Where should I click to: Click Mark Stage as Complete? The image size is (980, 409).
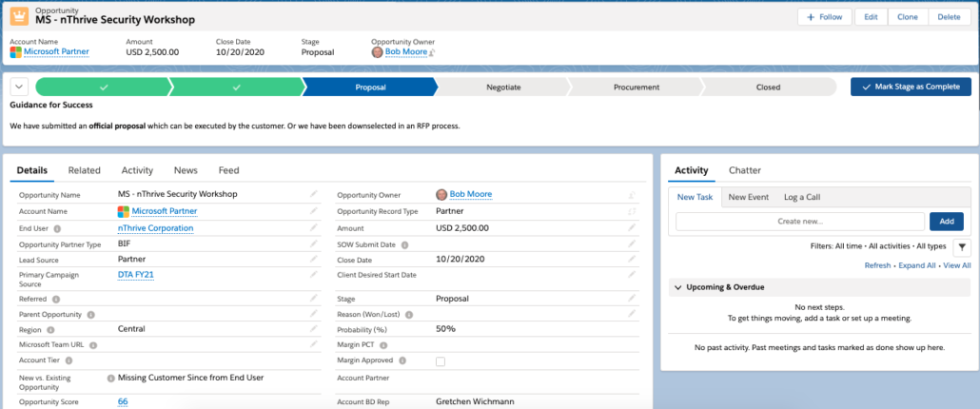pyautogui.click(x=911, y=87)
